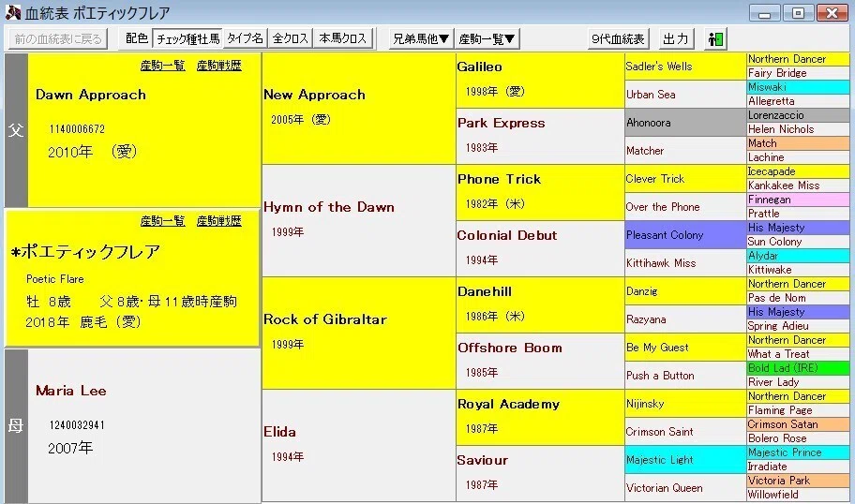Select the Offshore Boom cell

(x=540, y=361)
